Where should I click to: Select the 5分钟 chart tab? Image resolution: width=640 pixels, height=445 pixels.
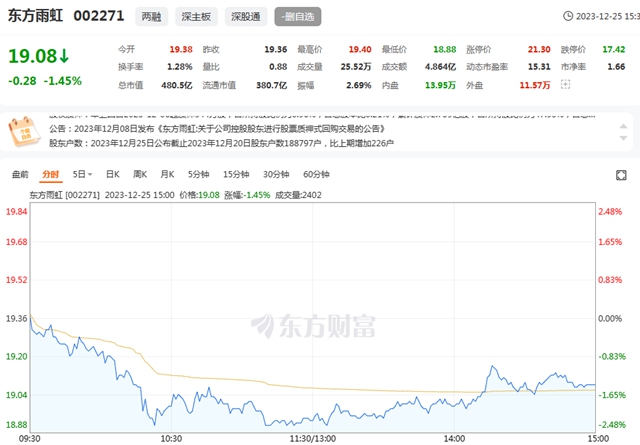[198, 174]
